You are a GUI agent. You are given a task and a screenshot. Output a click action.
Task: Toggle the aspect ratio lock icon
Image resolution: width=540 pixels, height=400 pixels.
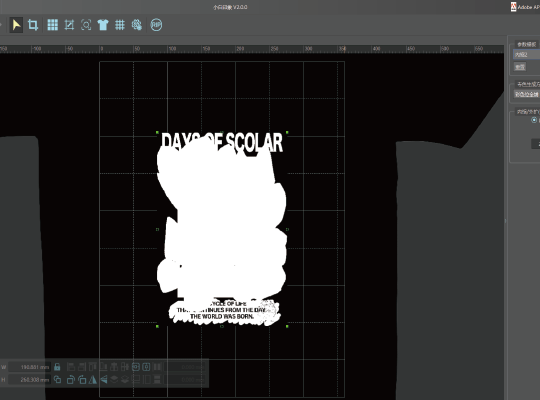pos(57,367)
